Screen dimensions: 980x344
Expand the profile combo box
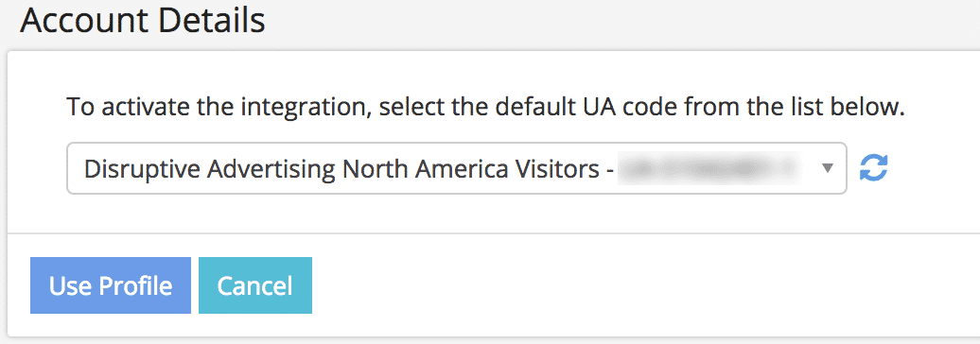pos(456,168)
